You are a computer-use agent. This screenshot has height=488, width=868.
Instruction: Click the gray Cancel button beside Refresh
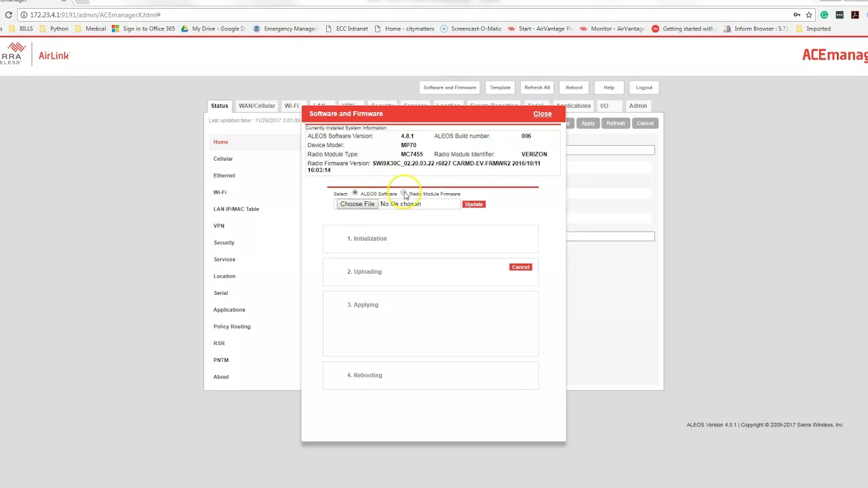coord(645,123)
